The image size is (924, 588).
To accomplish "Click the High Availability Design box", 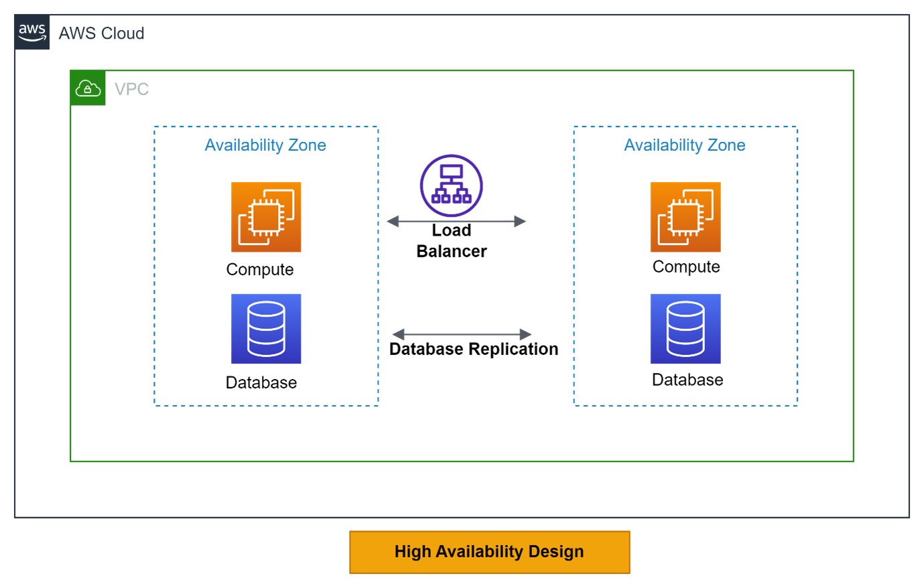I will click(490, 552).
